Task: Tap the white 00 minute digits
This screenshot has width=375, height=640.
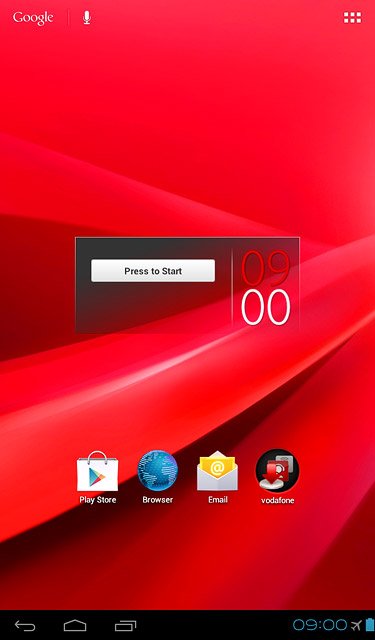Action: click(266, 307)
